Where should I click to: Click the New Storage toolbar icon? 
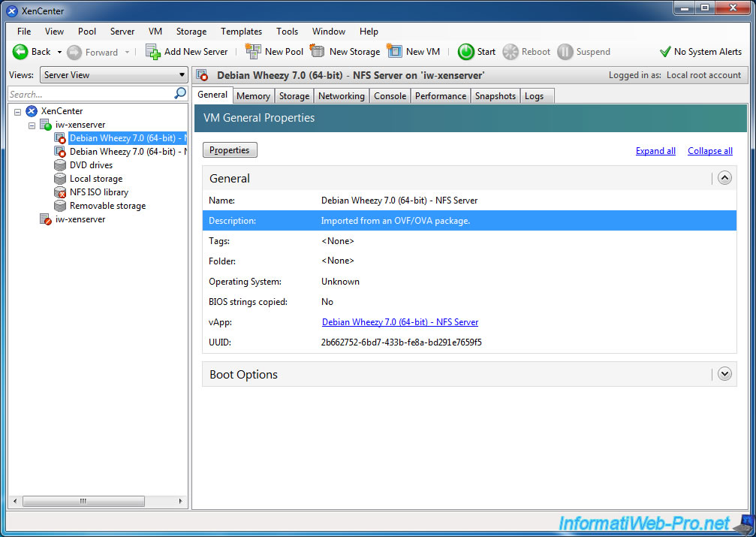(318, 52)
